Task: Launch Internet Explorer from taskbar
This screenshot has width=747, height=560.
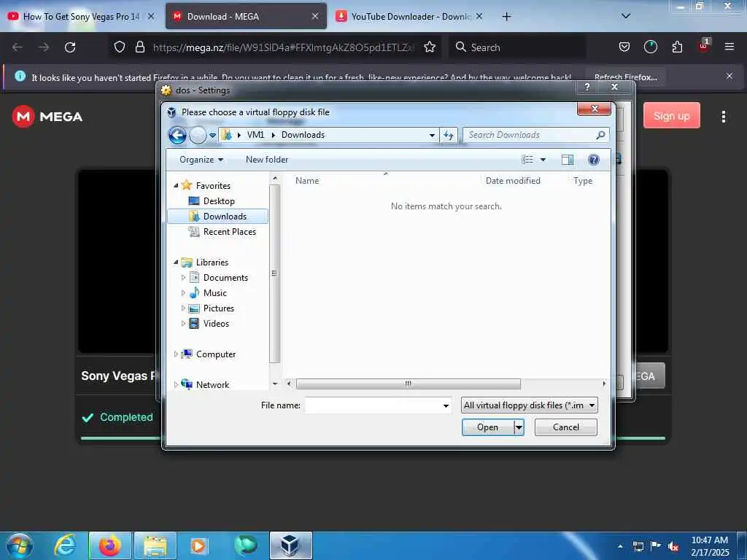Action: point(65,545)
